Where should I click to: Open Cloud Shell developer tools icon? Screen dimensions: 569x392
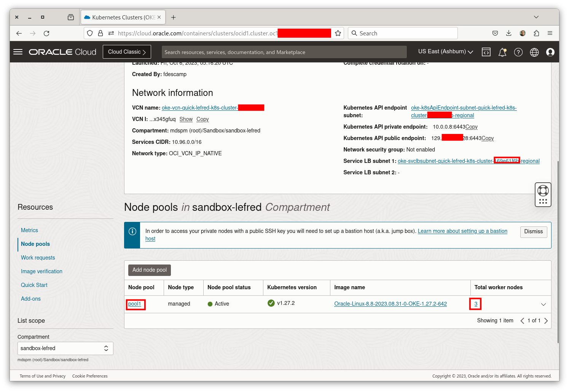(486, 52)
